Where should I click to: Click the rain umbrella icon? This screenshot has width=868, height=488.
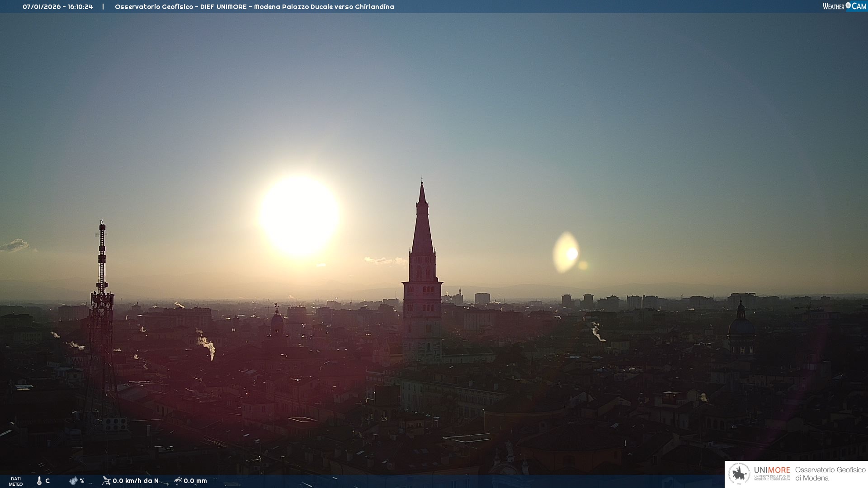(x=178, y=481)
